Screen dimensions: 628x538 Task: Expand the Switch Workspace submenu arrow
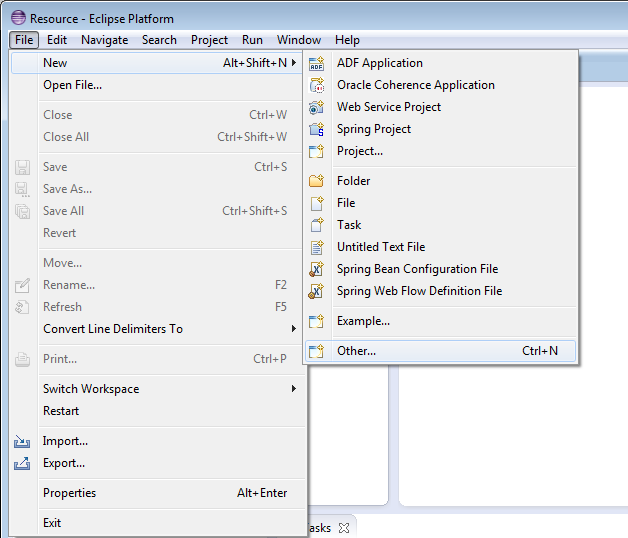[294, 389]
